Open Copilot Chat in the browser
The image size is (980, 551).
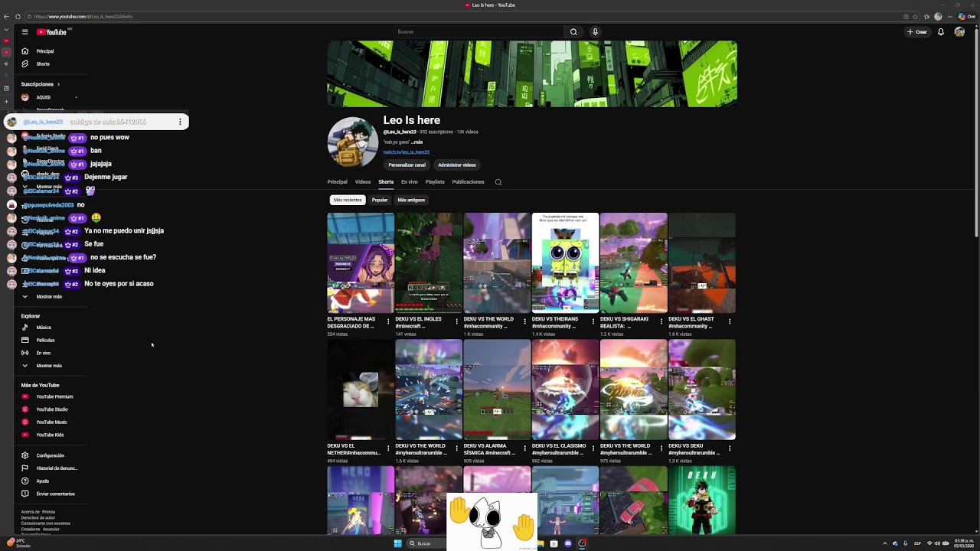pyautogui.click(x=966, y=16)
